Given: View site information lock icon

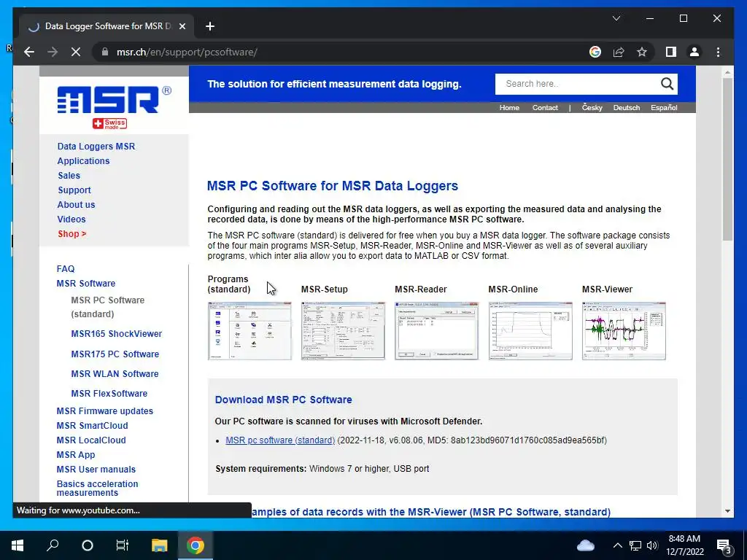Looking at the screenshot, I should click(105, 52).
